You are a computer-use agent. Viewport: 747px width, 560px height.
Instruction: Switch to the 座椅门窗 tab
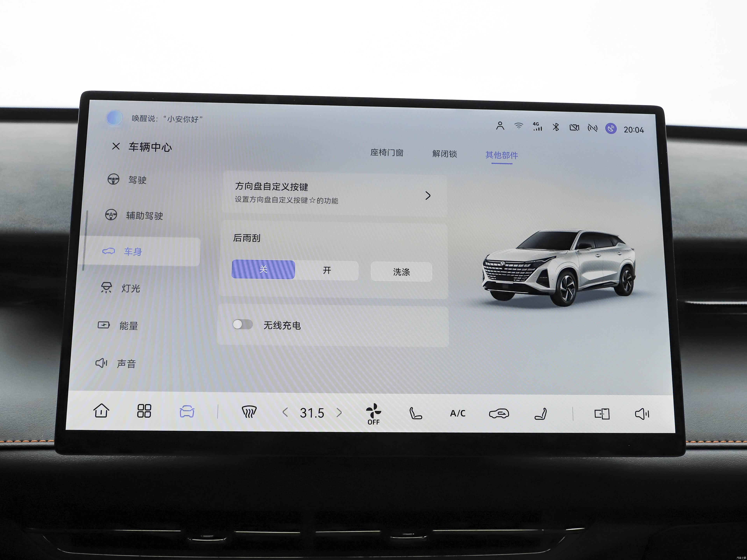pyautogui.click(x=387, y=153)
